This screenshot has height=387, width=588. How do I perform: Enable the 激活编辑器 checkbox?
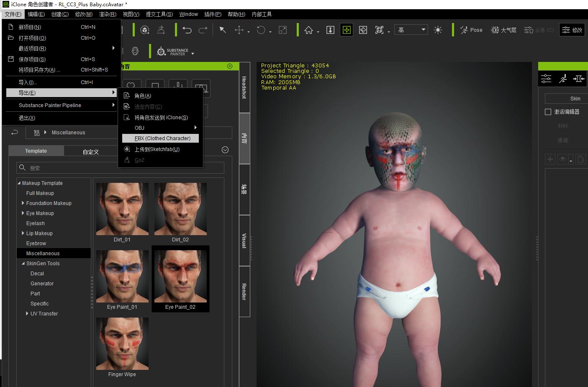pyautogui.click(x=548, y=112)
